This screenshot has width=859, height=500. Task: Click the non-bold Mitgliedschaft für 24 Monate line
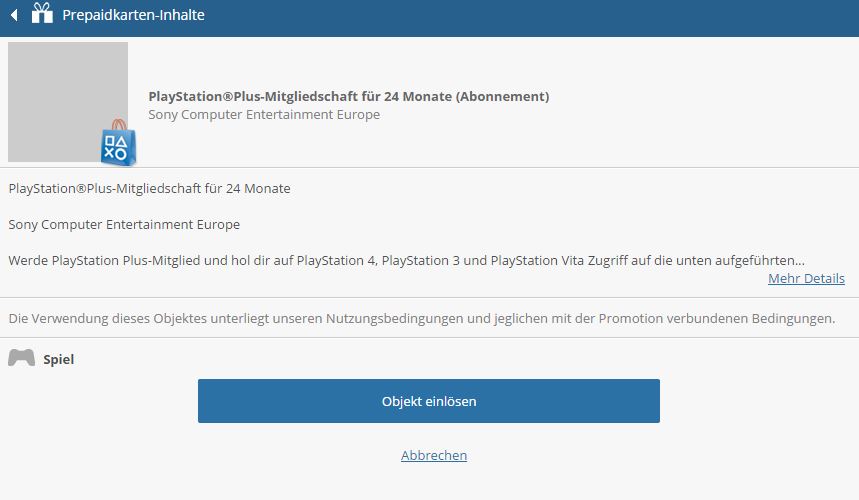pos(150,188)
